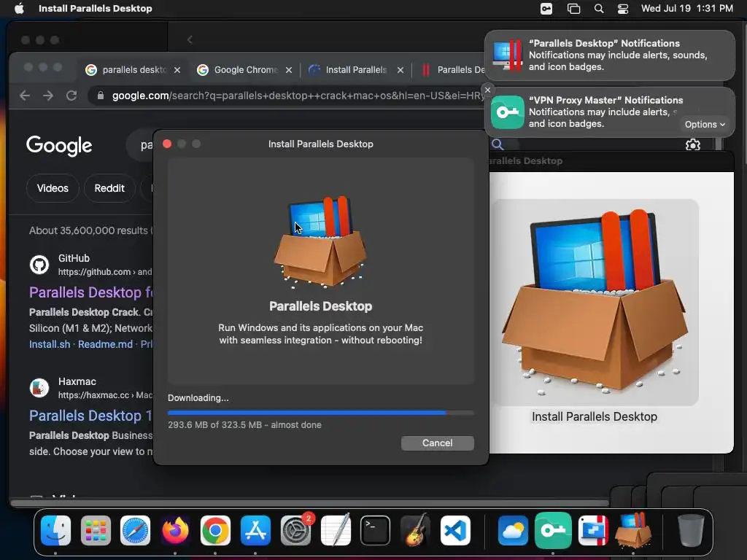The width and height of the screenshot is (747, 560).
Task: Open Spotlight search in the menu bar
Action: point(599,9)
